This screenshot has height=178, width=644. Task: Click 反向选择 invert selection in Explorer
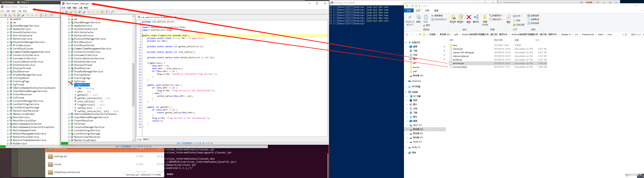pyautogui.click(x=533, y=23)
